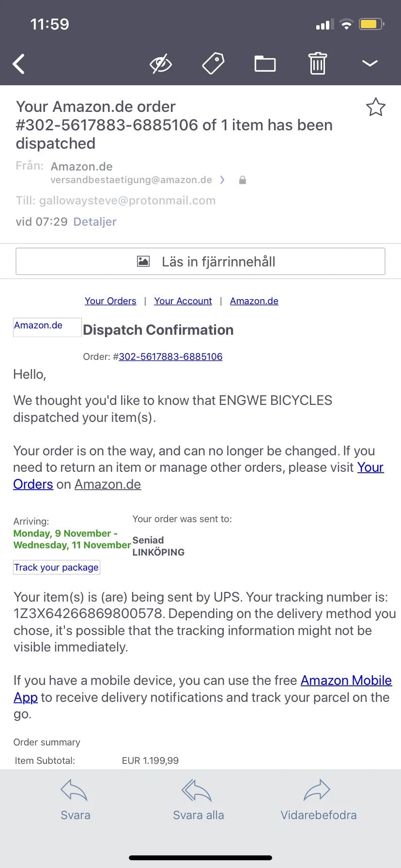Click Track your package button
The image size is (401, 868).
point(57,567)
